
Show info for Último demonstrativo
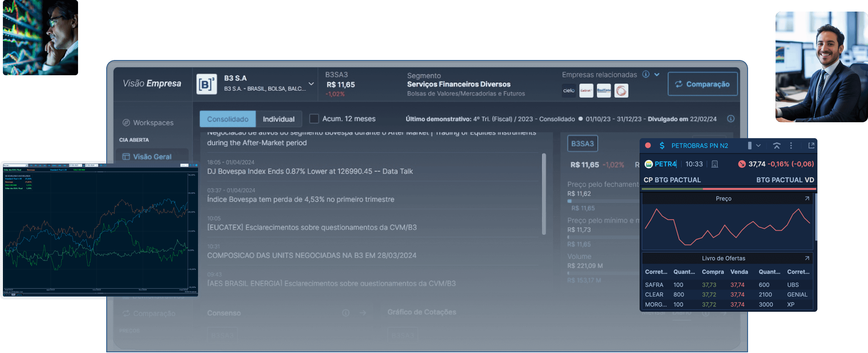[x=731, y=119]
